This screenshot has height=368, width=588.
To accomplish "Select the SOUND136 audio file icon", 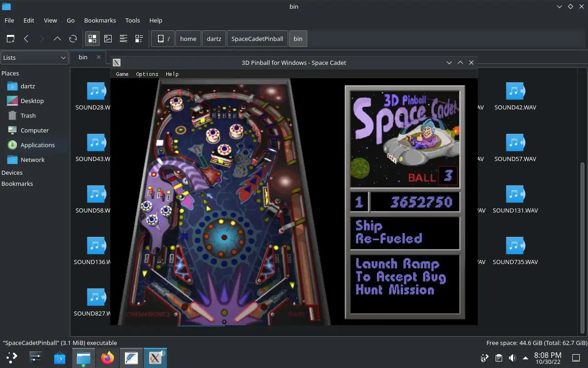I will pos(96,246).
